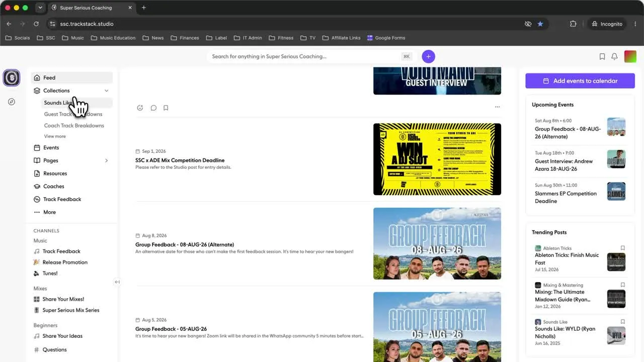Click the Incognito indicator button
644x362 pixels.
[607, 24]
